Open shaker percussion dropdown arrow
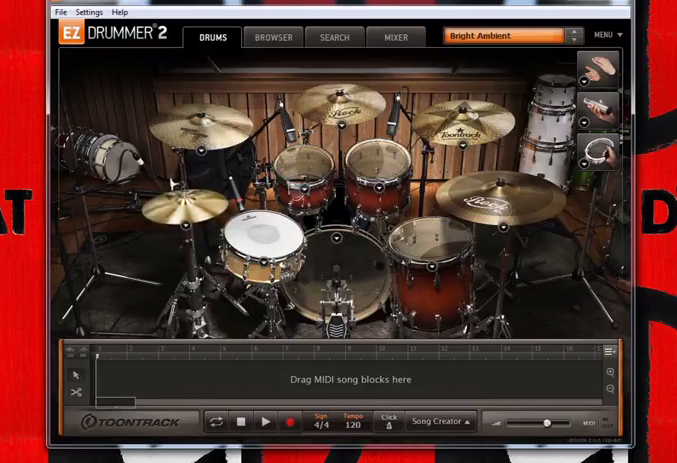Screen dimensions: 677x463 tap(584, 123)
